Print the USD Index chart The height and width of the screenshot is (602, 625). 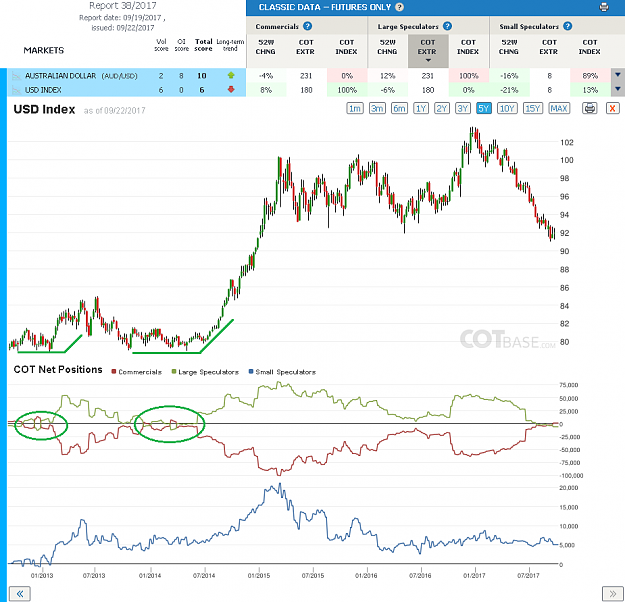pyautogui.click(x=590, y=108)
